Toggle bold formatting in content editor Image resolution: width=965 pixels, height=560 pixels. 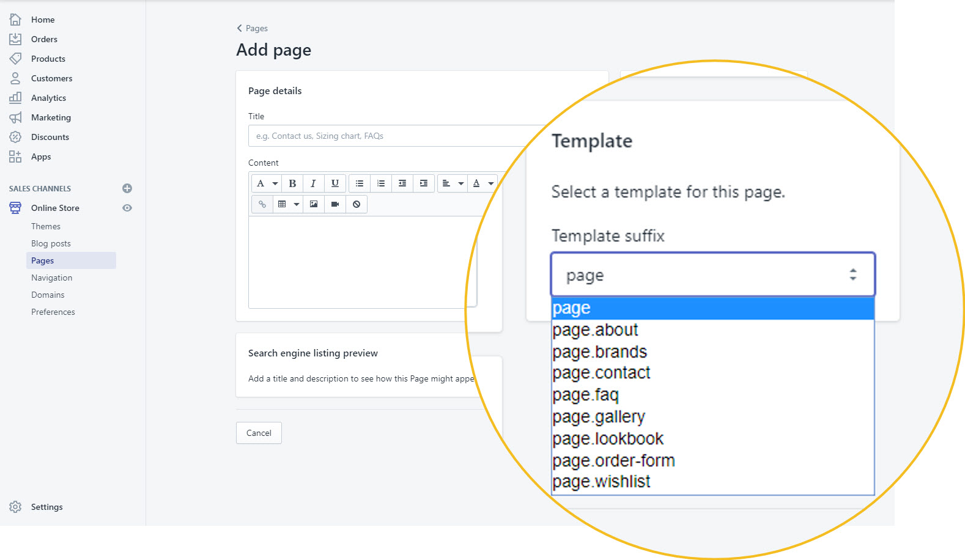point(292,183)
